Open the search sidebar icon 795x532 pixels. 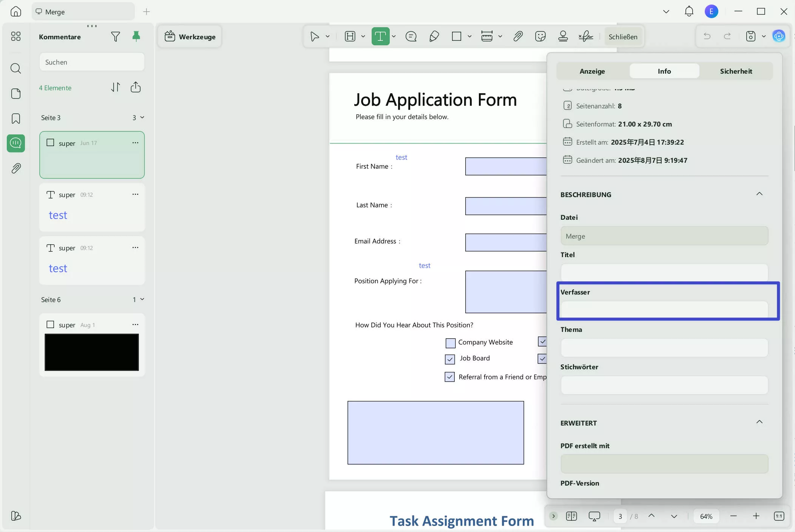click(x=15, y=68)
